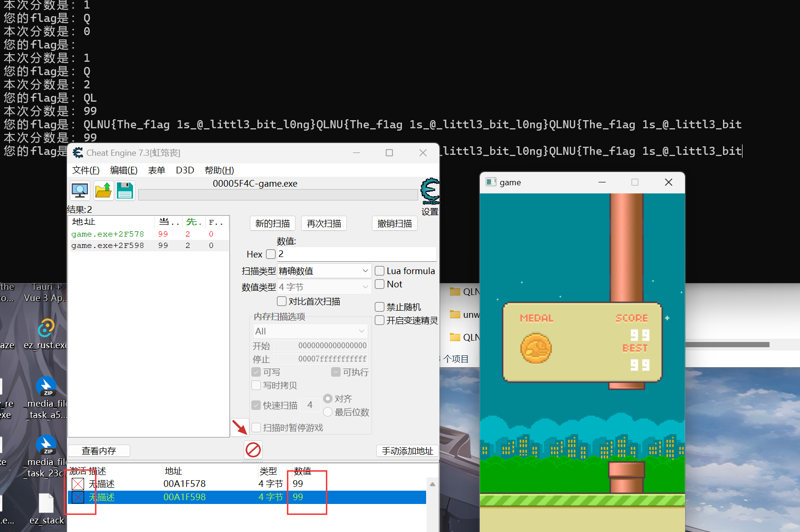Screen dimensions: 800x532
Task: Click the 停止 stop address field
Action: pyautogui.click(x=321, y=359)
